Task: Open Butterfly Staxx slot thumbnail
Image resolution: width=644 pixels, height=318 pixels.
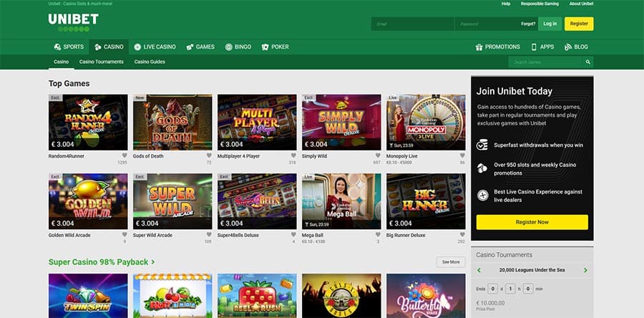Action: tap(426, 296)
